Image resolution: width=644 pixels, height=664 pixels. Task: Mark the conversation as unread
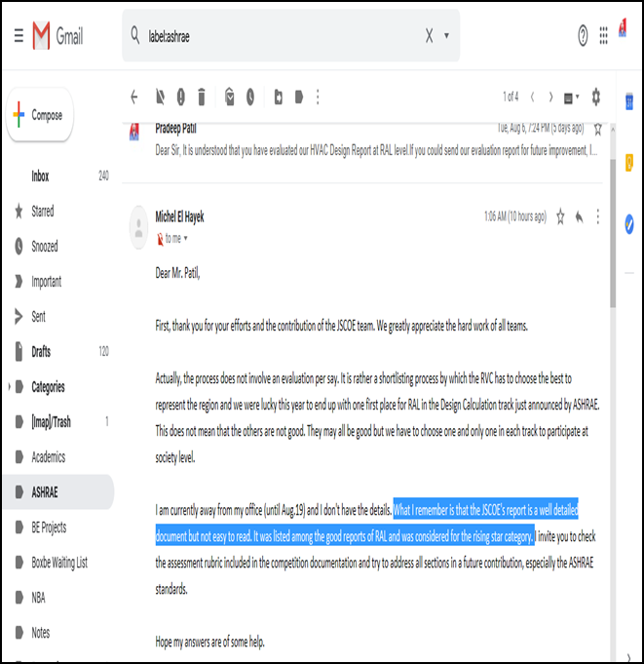point(230,97)
